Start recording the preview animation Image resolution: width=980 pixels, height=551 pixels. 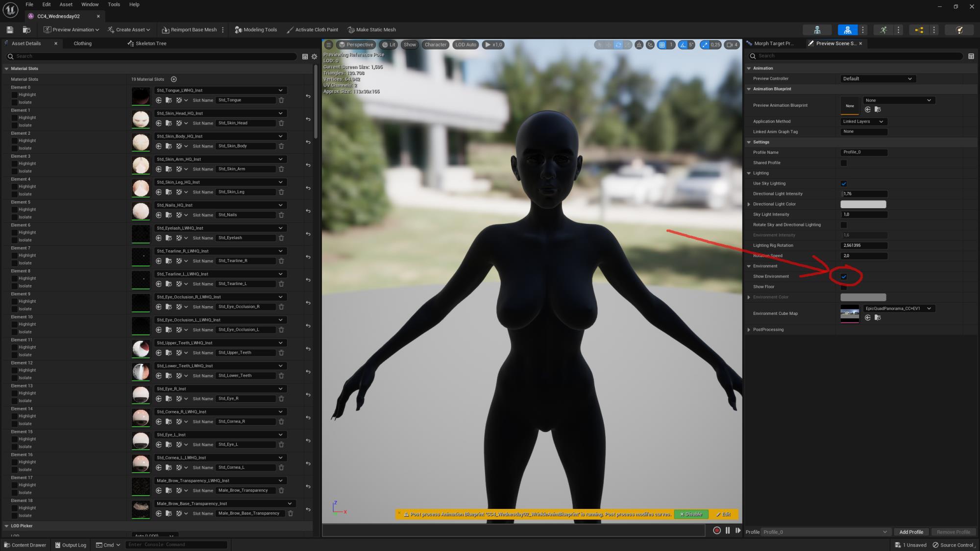(x=717, y=530)
